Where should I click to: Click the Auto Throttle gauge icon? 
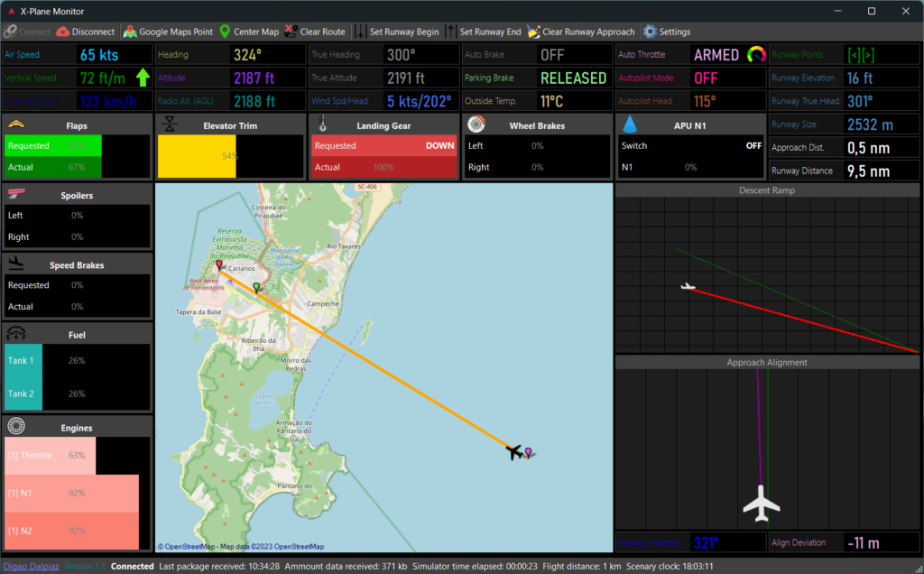click(756, 55)
